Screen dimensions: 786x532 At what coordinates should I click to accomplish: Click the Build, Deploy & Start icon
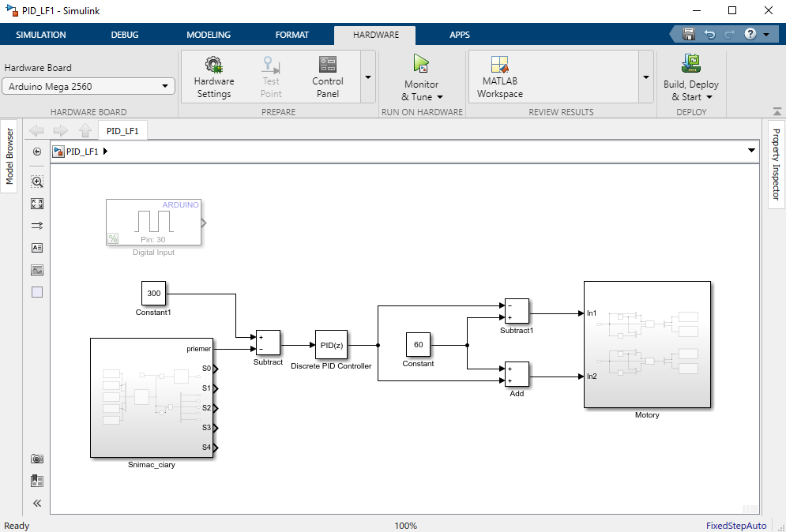[x=691, y=64]
